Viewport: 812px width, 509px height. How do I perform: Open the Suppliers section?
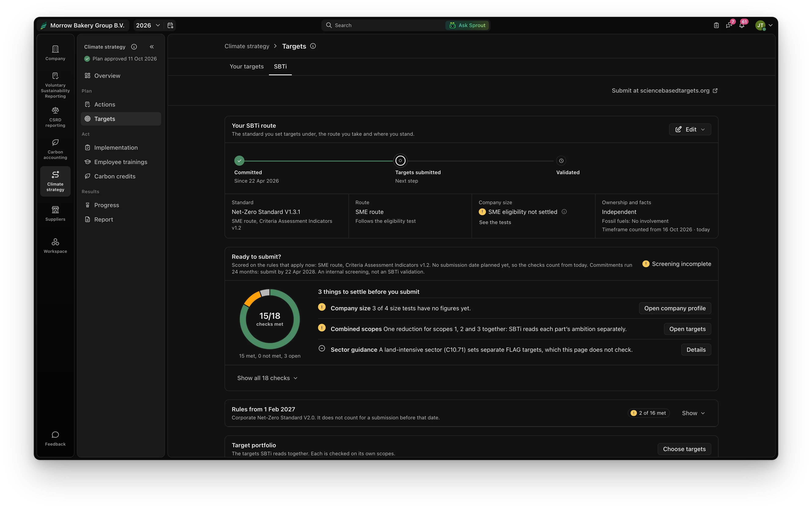(55, 214)
